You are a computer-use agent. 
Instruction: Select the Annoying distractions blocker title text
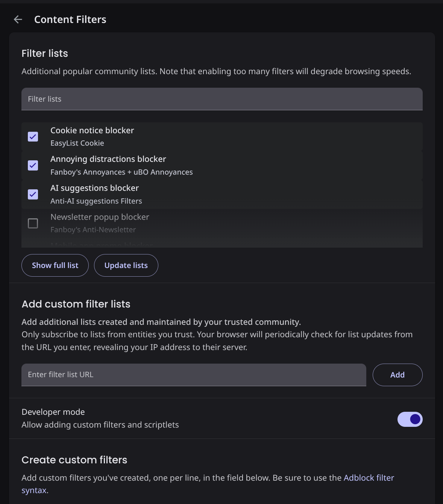[x=108, y=159]
